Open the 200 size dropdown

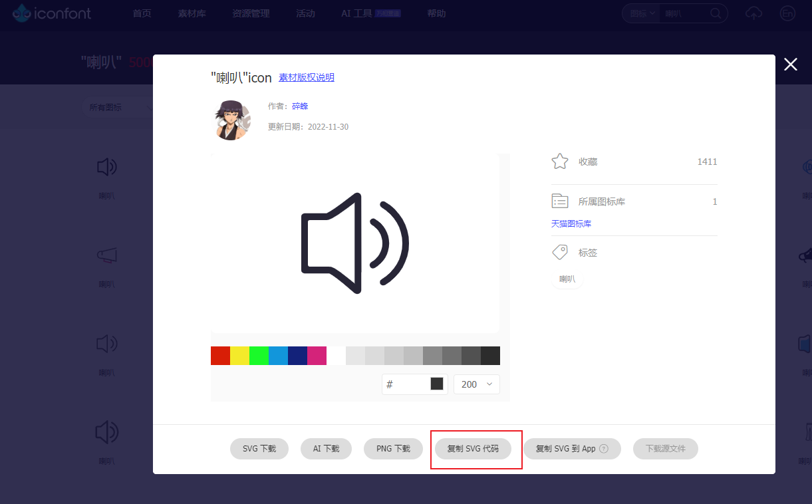pyautogui.click(x=477, y=384)
